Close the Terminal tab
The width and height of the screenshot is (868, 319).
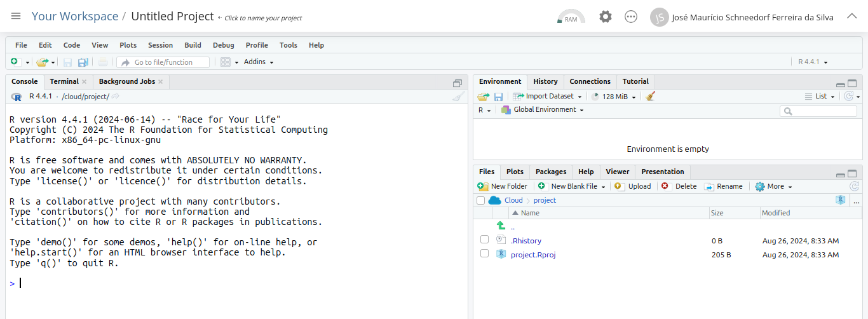click(84, 82)
